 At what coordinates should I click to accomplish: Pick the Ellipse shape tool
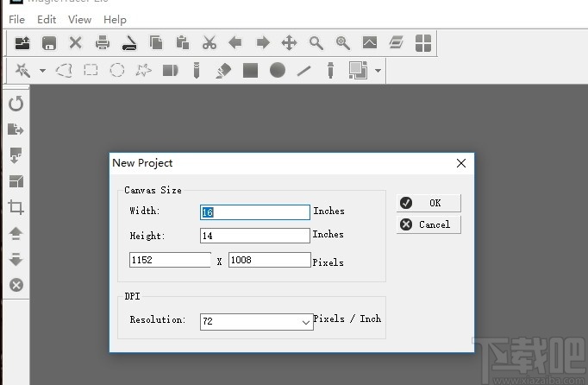[x=277, y=70]
